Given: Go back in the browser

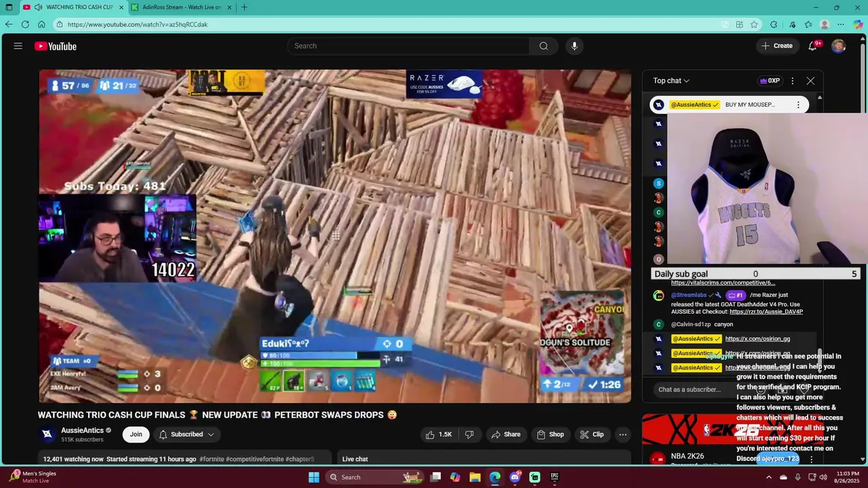Looking at the screenshot, I should pyautogui.click(x=9, y=24).
